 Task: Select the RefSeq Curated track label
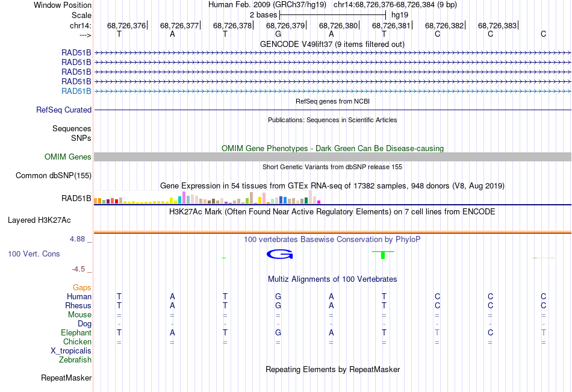coord(64,110)
